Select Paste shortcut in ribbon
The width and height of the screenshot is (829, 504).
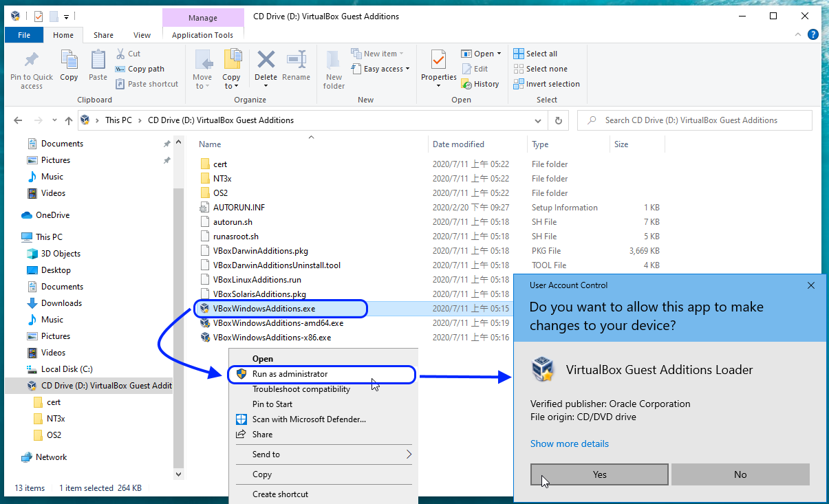(147, 84)
